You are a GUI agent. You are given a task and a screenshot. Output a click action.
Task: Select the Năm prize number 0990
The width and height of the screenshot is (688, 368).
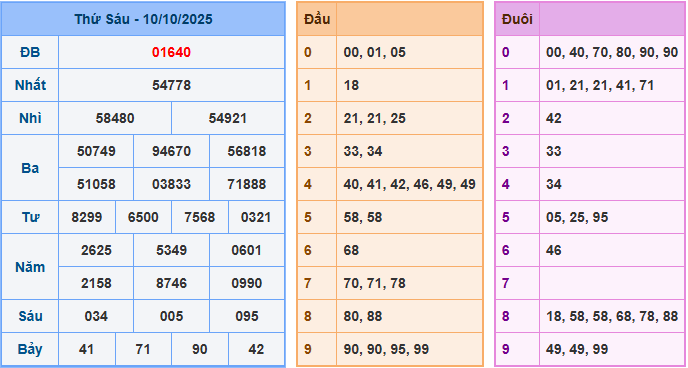(247, 283)
